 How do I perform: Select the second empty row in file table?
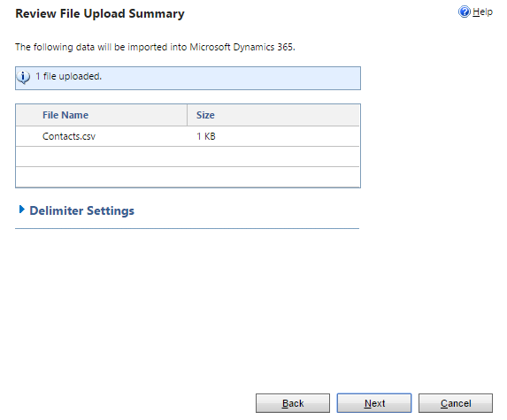188,177
